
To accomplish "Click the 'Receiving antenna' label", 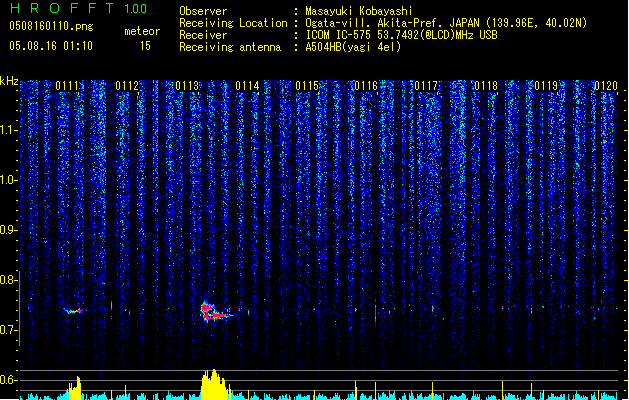I will (230, 47).
